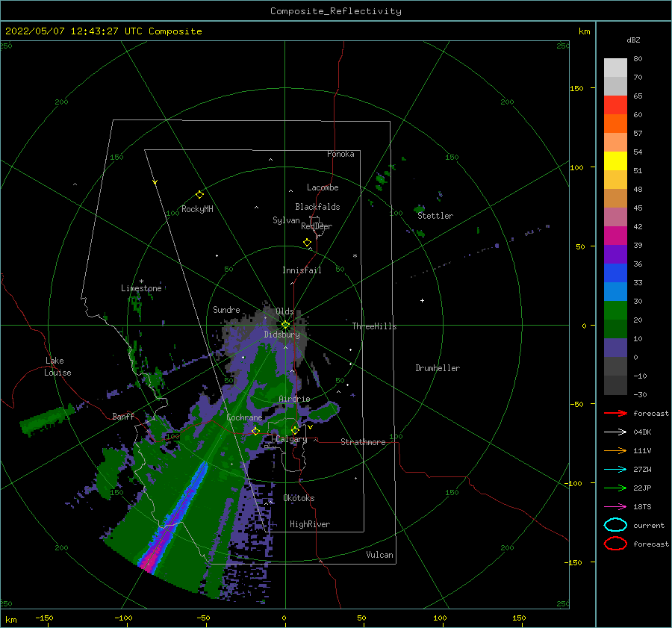
Task: Select the Calgary city label
Action: (291, 439)
